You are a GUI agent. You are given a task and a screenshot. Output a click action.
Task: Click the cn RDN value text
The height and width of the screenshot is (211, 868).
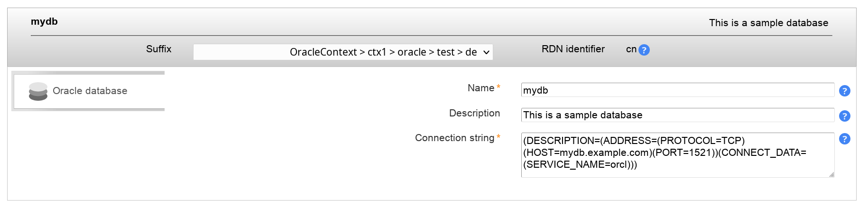coord(631,49)
